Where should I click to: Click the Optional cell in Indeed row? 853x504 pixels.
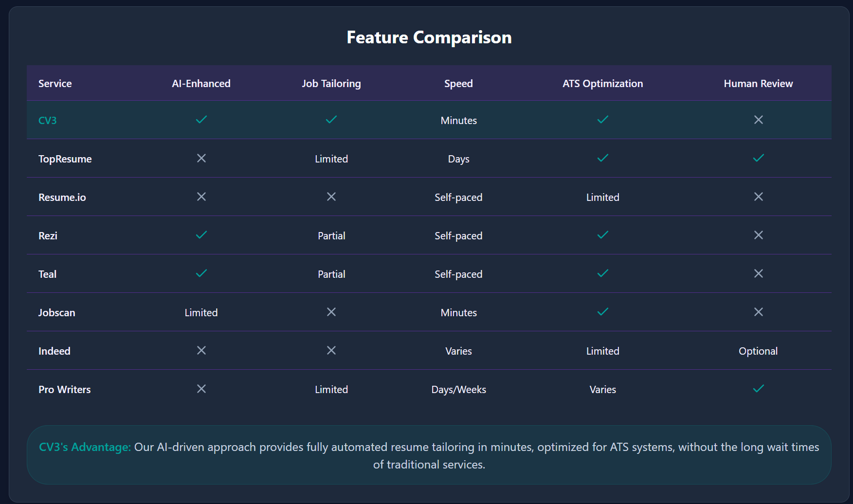tap(758, 351)
